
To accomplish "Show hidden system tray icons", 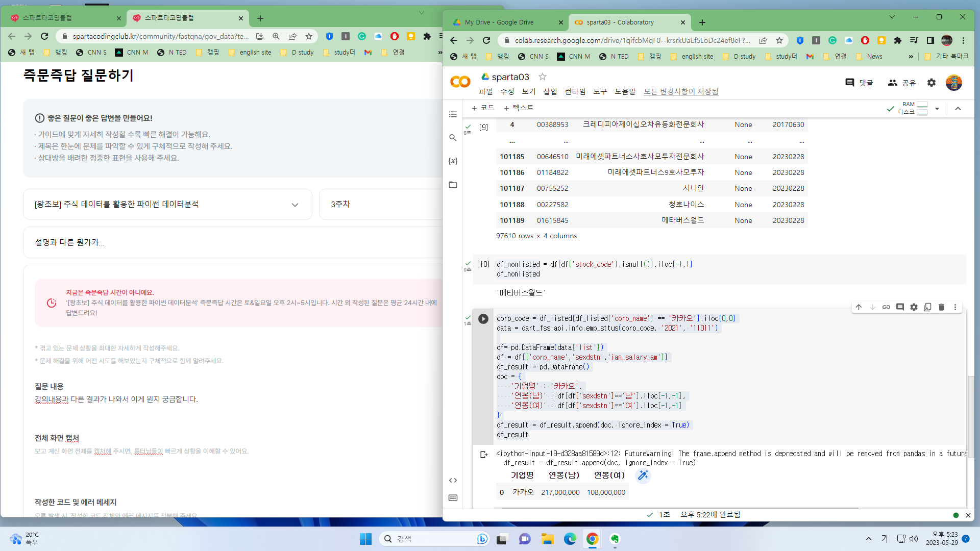I will tap(868, 539).
